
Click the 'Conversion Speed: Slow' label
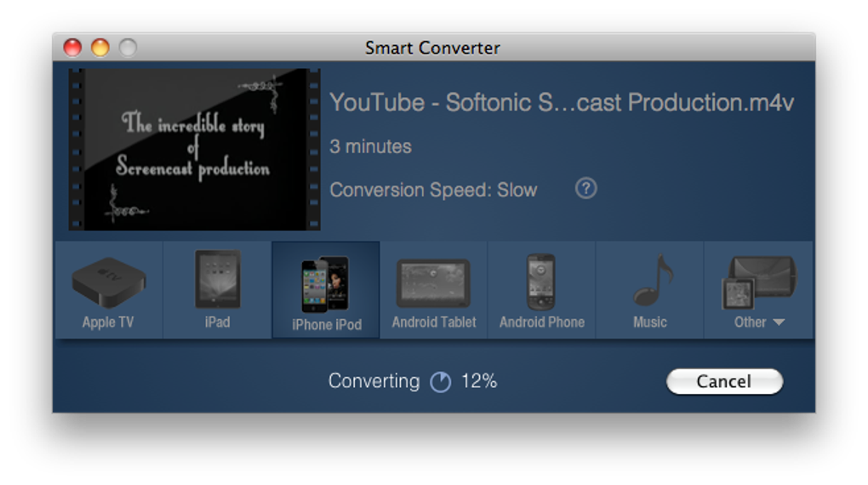(433, 190)
